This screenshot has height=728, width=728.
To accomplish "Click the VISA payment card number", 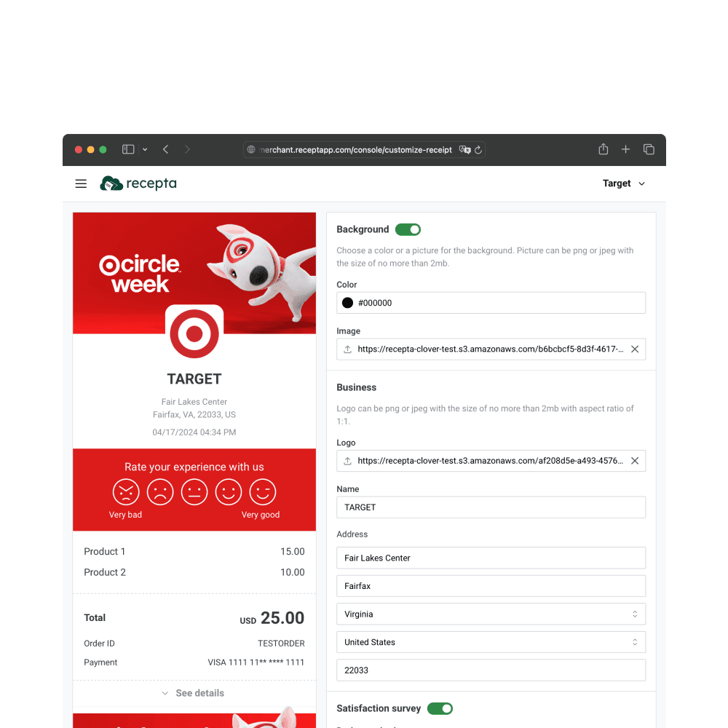I will click(x=256, y=662).
